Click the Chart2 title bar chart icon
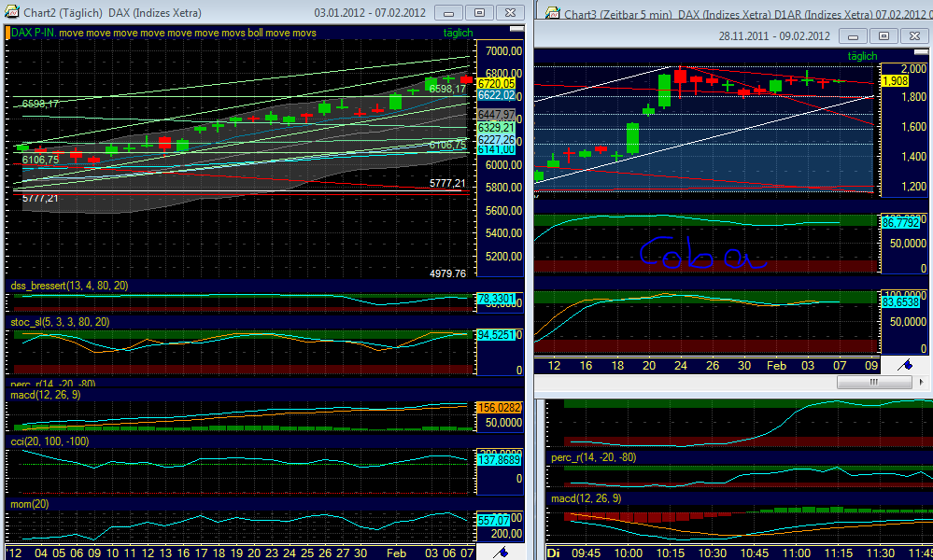Image resolution: width=933 pixels, height=560 pixels. pyautogui.click(x=11, y=12)
